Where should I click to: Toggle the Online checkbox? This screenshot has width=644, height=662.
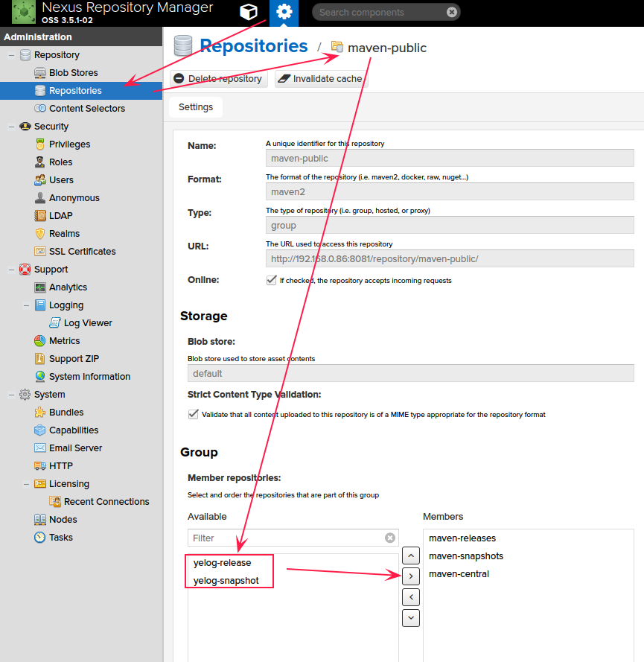[x=271, y=280]
